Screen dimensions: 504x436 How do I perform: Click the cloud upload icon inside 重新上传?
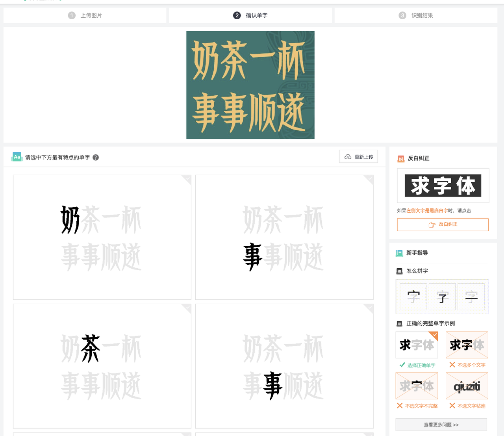point(348,156)
